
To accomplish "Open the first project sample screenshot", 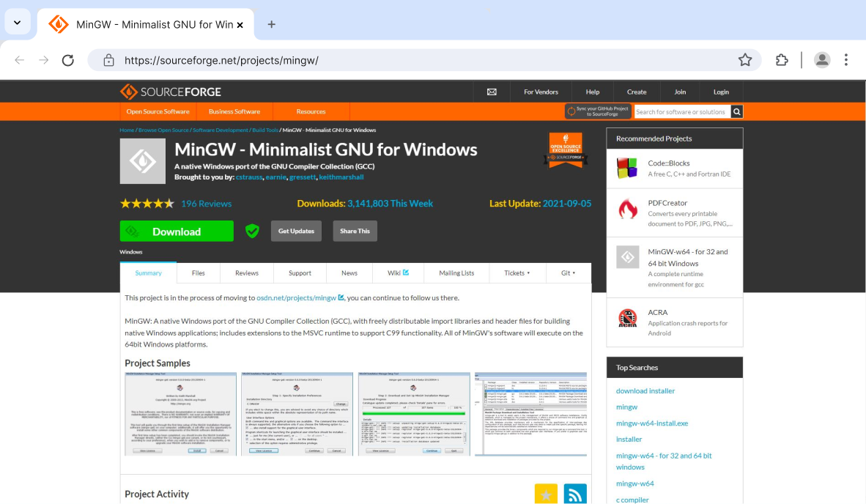I will pyautogui.click(x=180, y=414).
